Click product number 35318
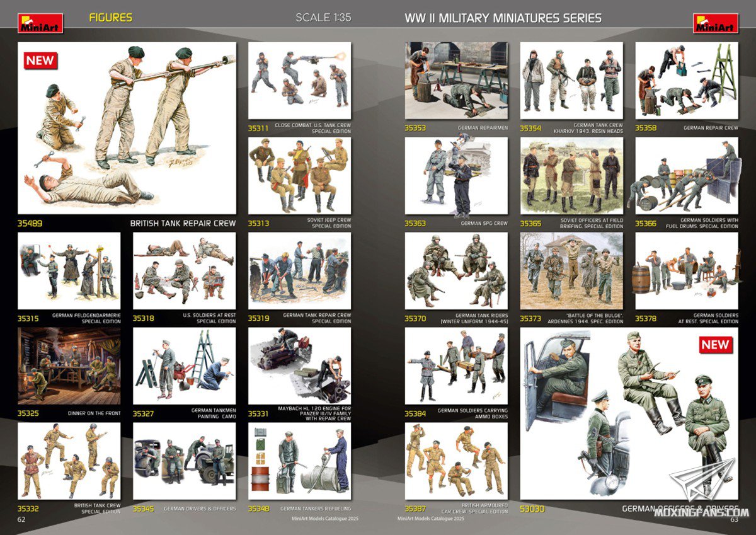The height and width of the screenshot is (535, 756). [x=144, y=318]
